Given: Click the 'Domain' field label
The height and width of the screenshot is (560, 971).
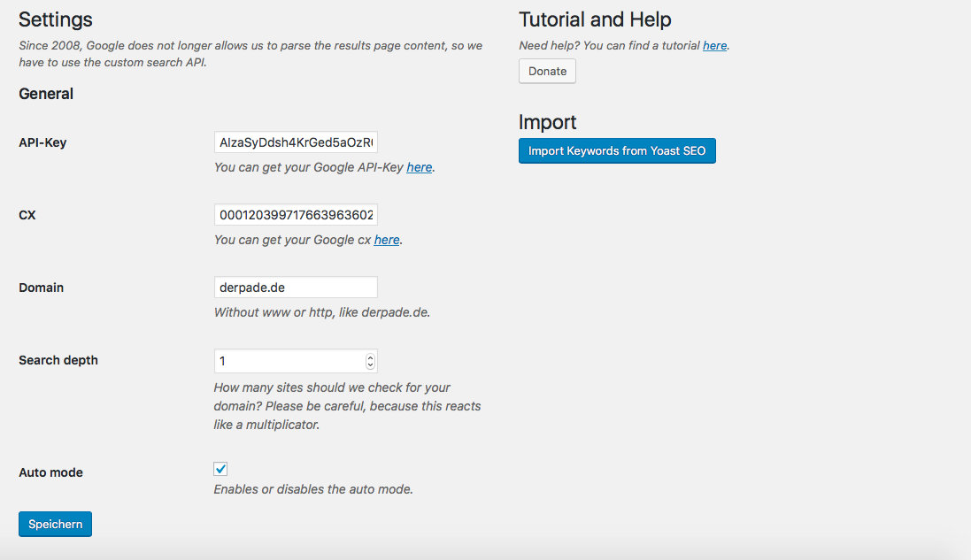Looking at the screenshot, I should [x=41, y=288].
